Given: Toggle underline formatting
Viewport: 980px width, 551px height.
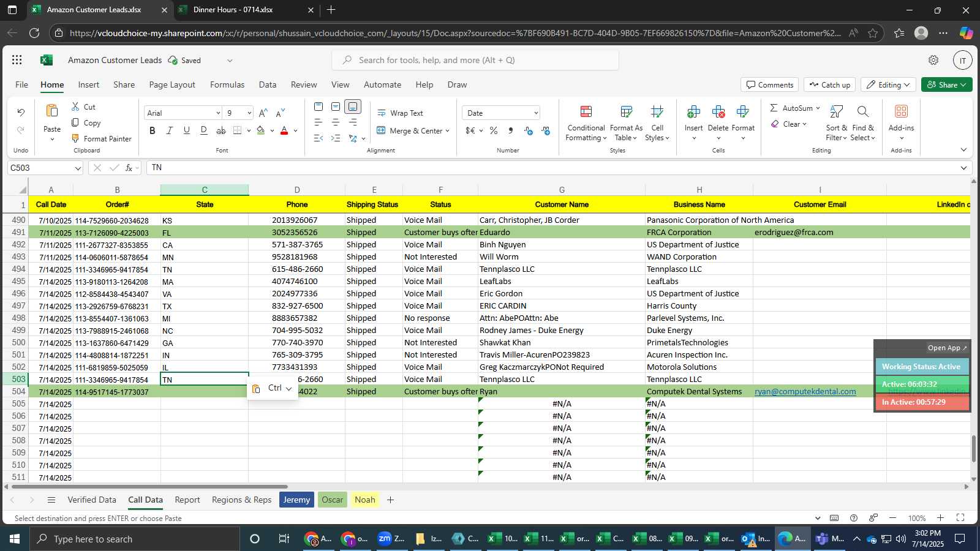Looking at the screenshot, I should 187,130.
